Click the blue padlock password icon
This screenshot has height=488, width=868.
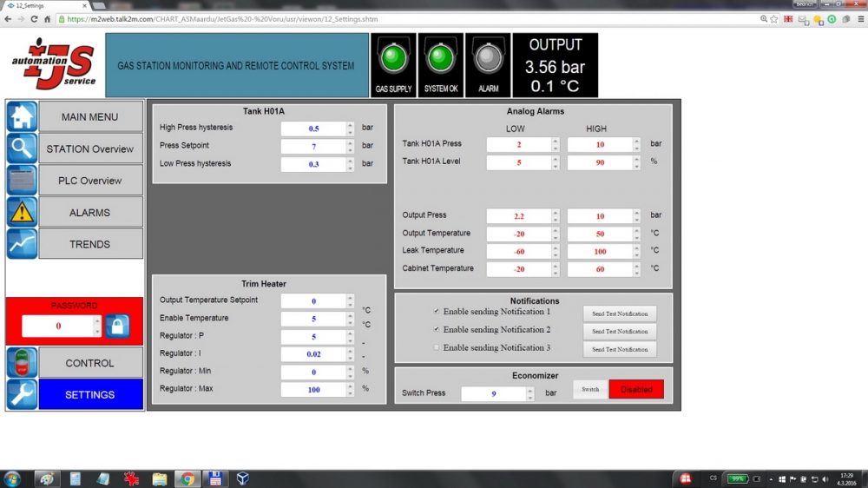[x=117, y=326]
